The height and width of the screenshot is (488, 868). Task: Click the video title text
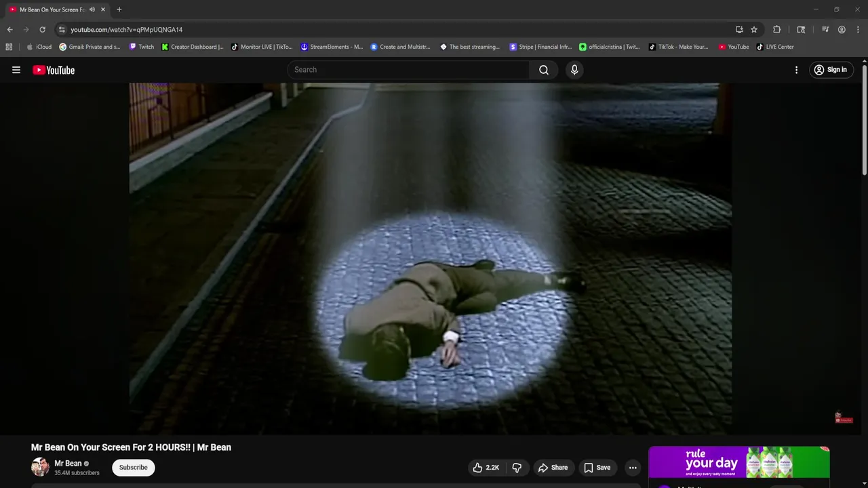click(131, 447)
